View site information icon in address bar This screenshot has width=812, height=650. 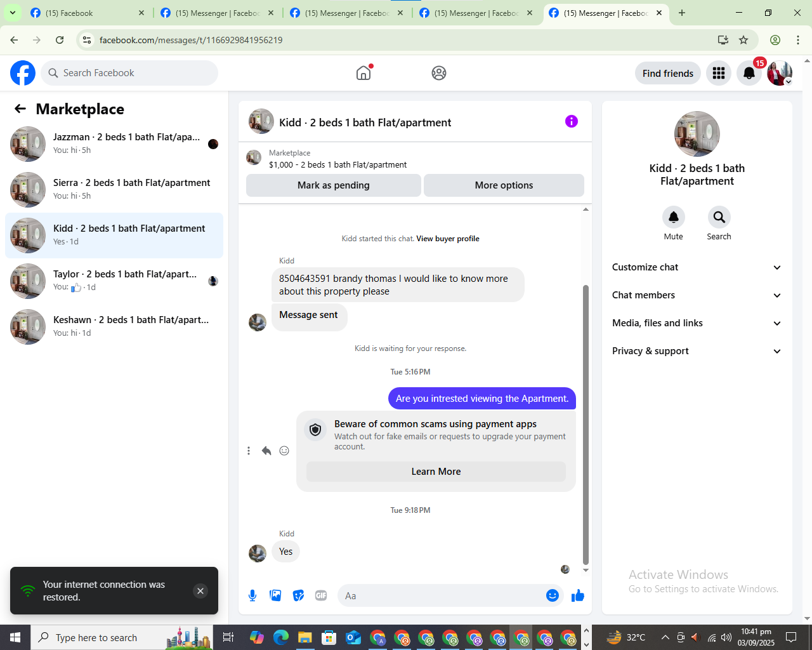[x=87, y=40]
